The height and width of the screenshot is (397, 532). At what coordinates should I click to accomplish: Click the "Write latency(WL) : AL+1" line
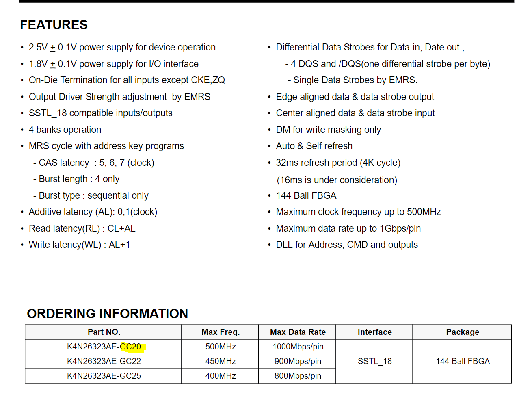point(79,245)
